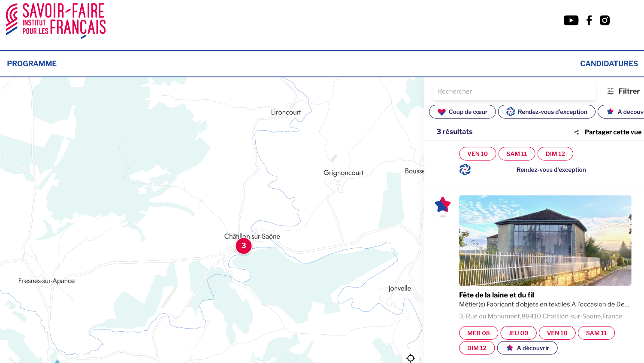The width and height of the screenshot is (644, 363).
Task: Click the Savoir-Faire Français logo
Action: (x=56, y=21)
